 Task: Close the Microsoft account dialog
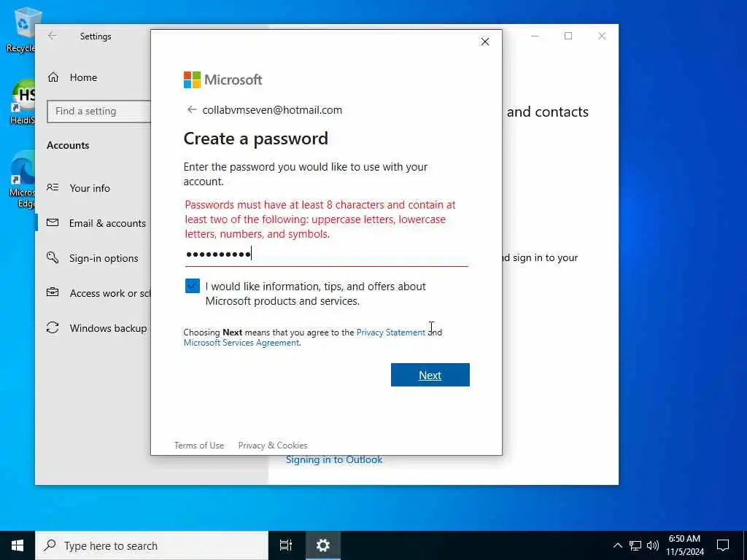[485, 42]
